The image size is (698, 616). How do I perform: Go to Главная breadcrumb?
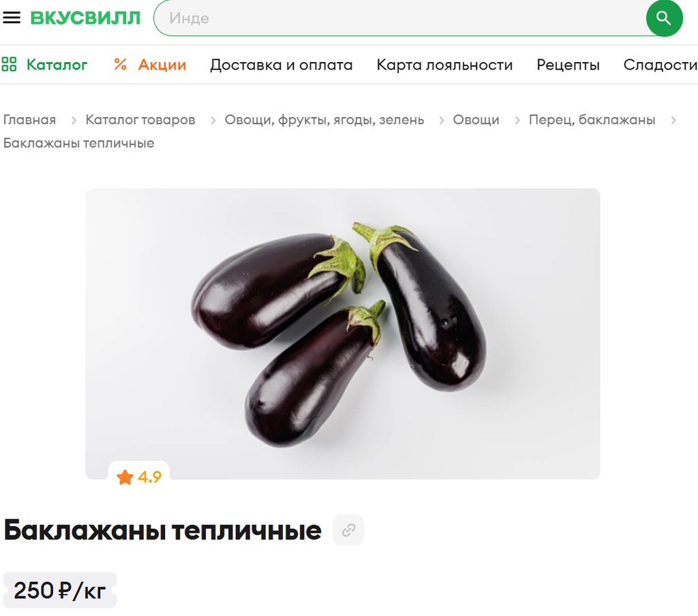(29, 120)
